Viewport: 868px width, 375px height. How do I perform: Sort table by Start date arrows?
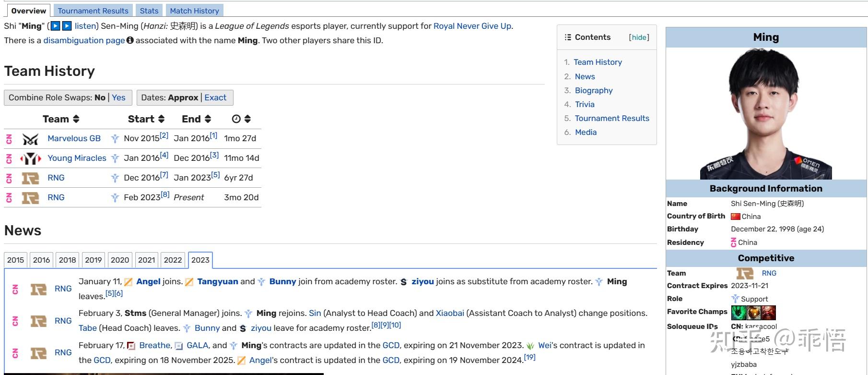(161, 119)
